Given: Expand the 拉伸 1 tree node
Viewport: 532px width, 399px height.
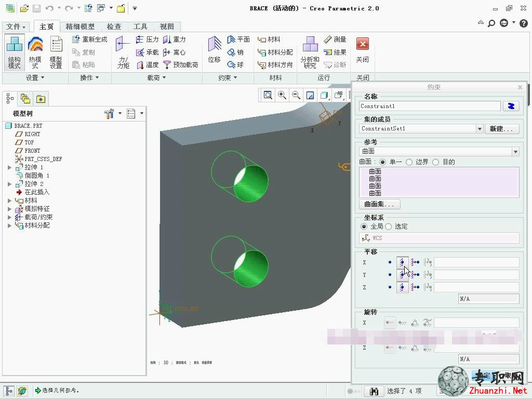Looking at the screenshot, I should (x=9, y=167).
